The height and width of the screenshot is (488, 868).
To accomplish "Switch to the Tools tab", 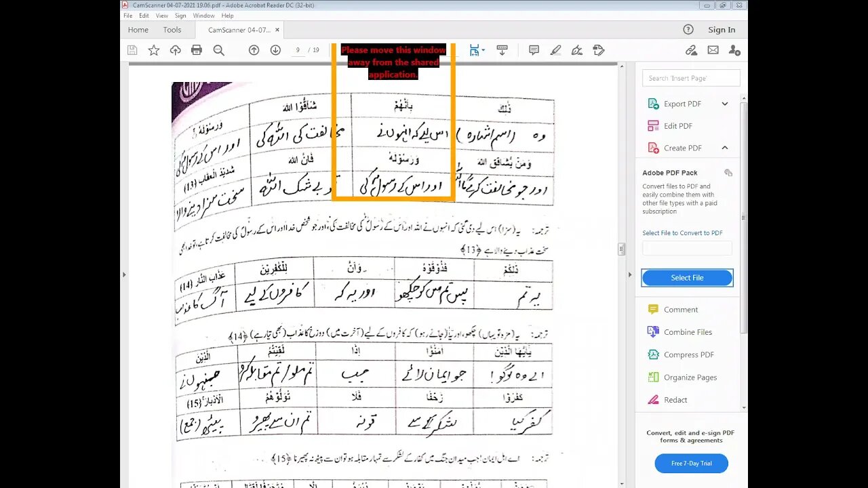I will pyautogui.click(x=172, y=30).
